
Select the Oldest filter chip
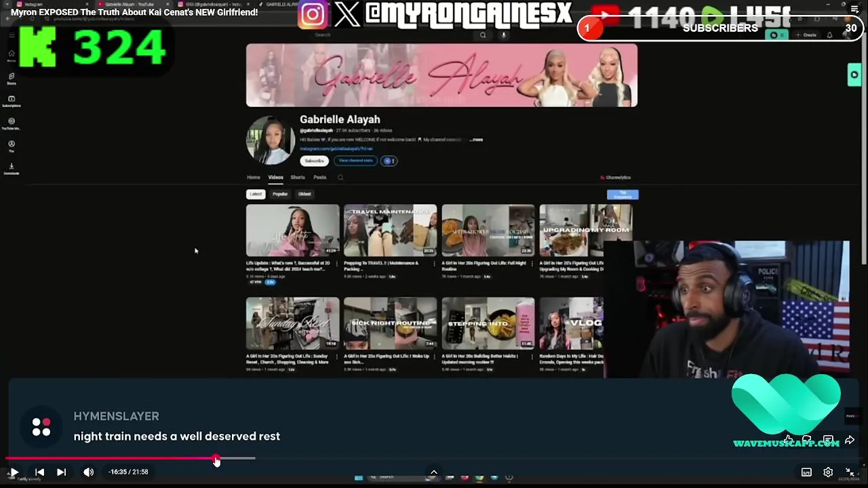[x=304, y=194]
